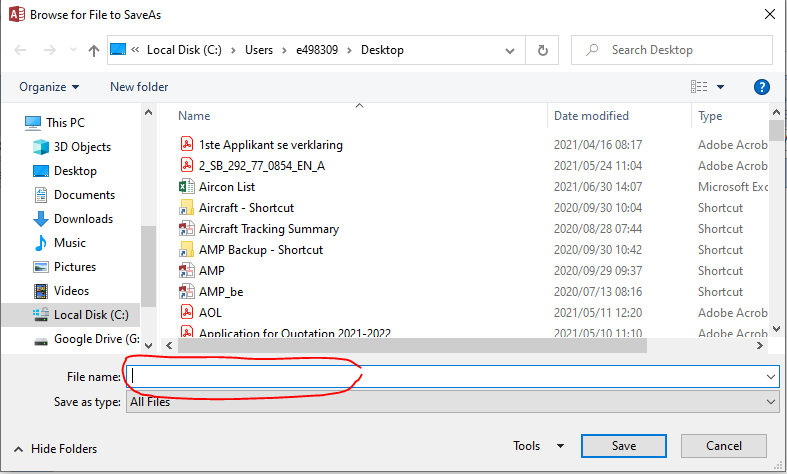Open 3D Objects in navigation pane
Viewport: 787px width, 474px height.
coord(82,147)
